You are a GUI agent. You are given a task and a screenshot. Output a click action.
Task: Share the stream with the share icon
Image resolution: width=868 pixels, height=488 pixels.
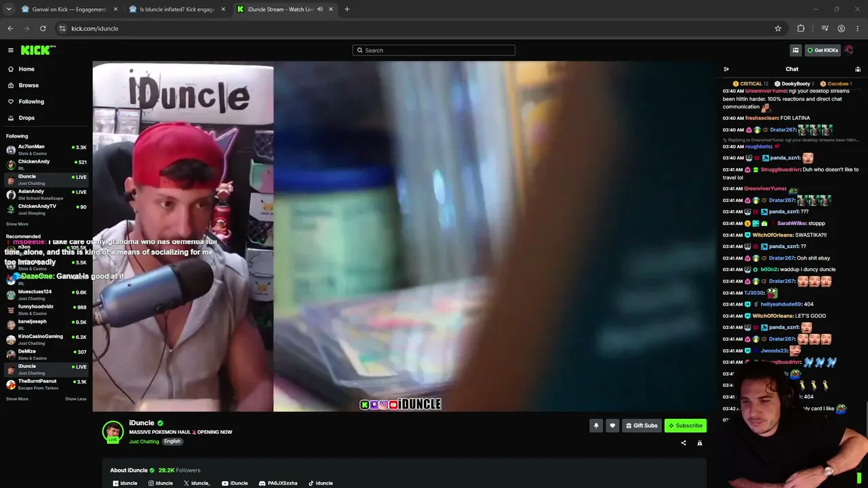point(684,443)
